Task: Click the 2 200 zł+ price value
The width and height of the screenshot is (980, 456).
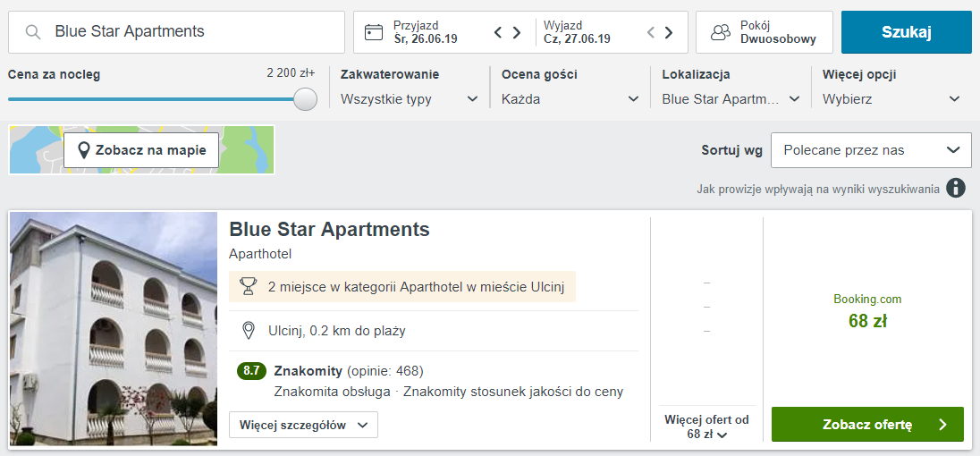Action: (x=291, y=73)
